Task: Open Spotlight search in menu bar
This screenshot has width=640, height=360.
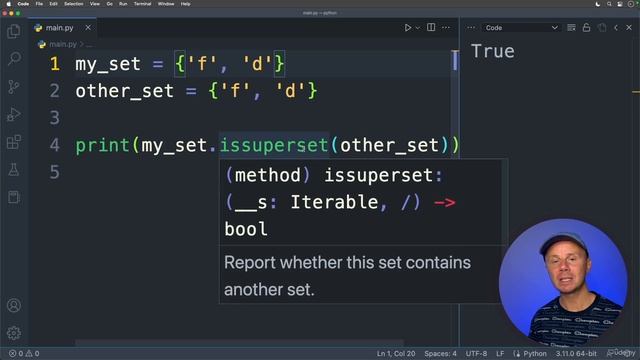Action: pos(609,4)
